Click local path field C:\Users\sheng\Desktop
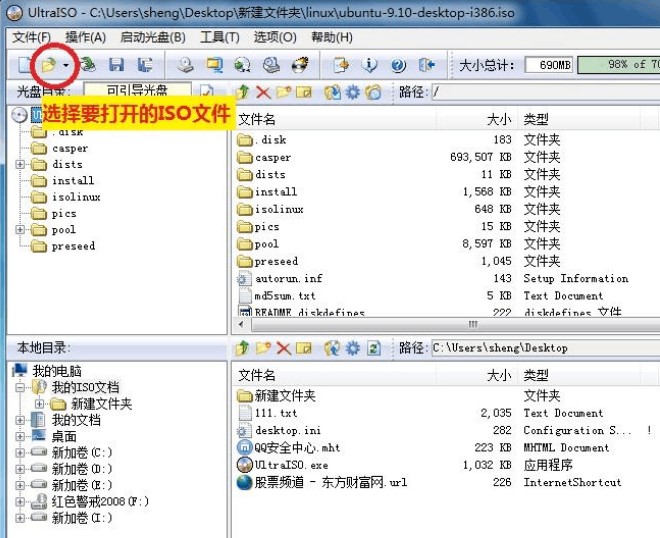This screenshot has height=538, width=660. click(x=546, y=348)
